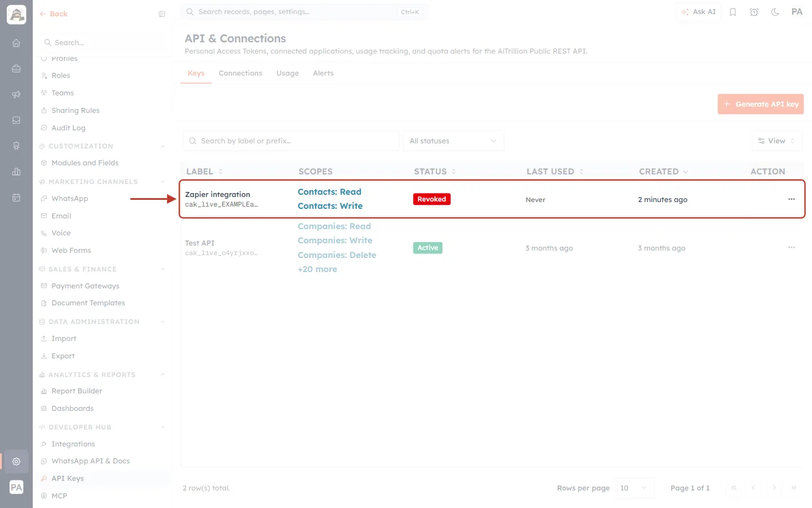
Task: Switch to the Usage tab
Action: pos(288,73)
